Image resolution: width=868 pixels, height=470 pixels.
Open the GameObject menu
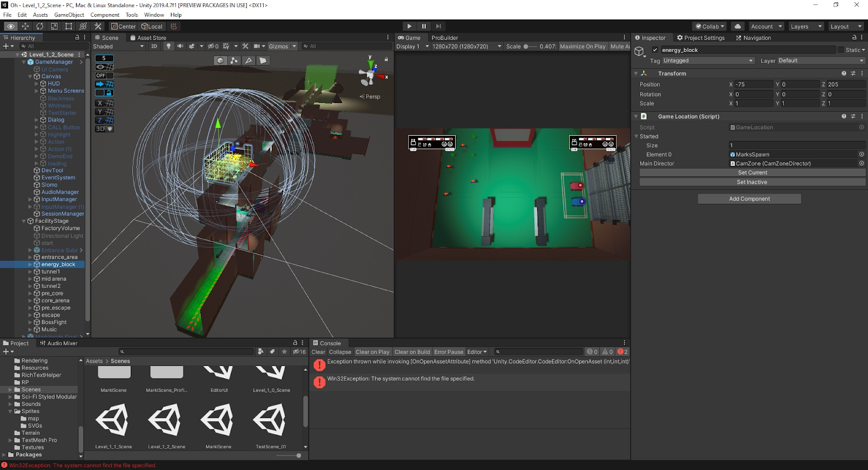click(x=69, y=15)
